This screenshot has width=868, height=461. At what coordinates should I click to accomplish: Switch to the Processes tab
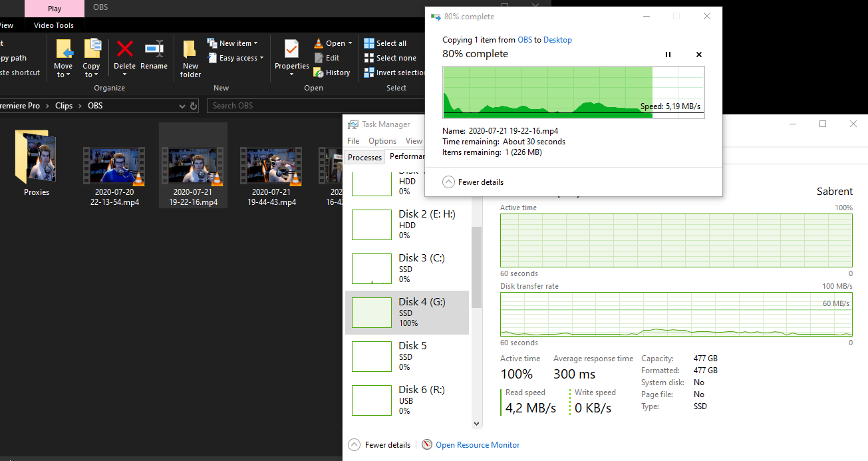(x=365, y=157)
